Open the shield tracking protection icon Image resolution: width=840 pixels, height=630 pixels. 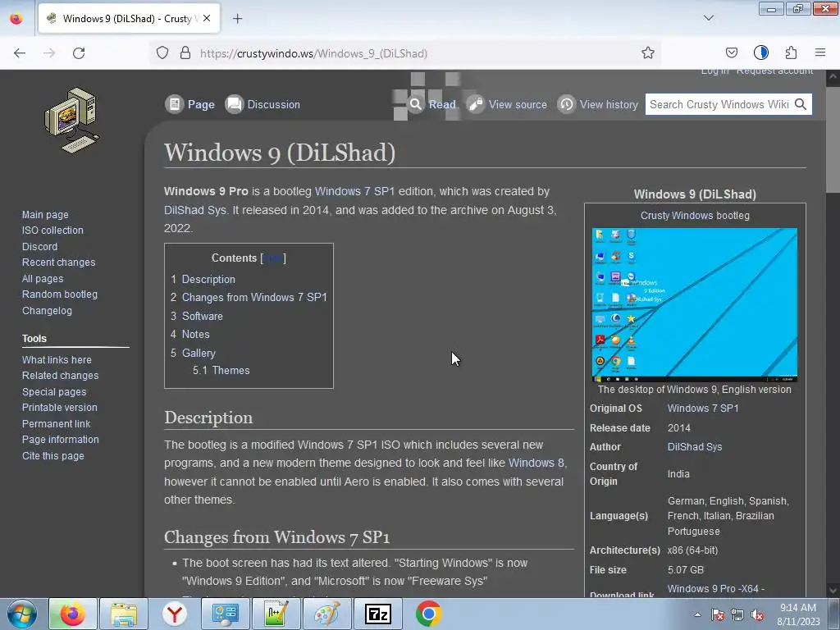click(162, 53)
